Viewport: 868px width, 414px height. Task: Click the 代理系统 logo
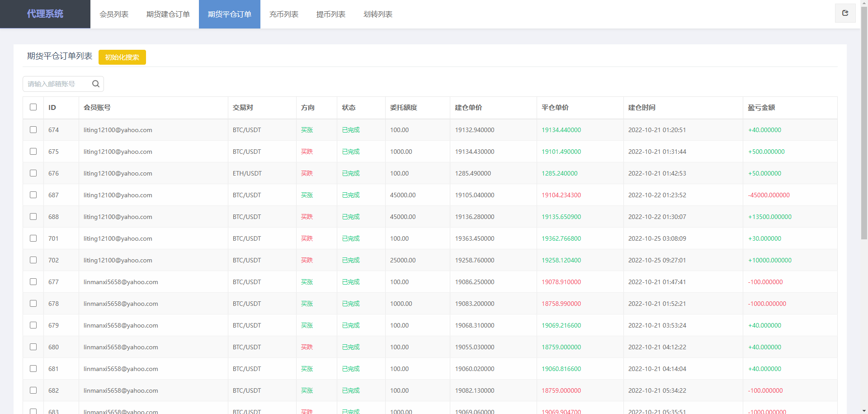(45, 14)
